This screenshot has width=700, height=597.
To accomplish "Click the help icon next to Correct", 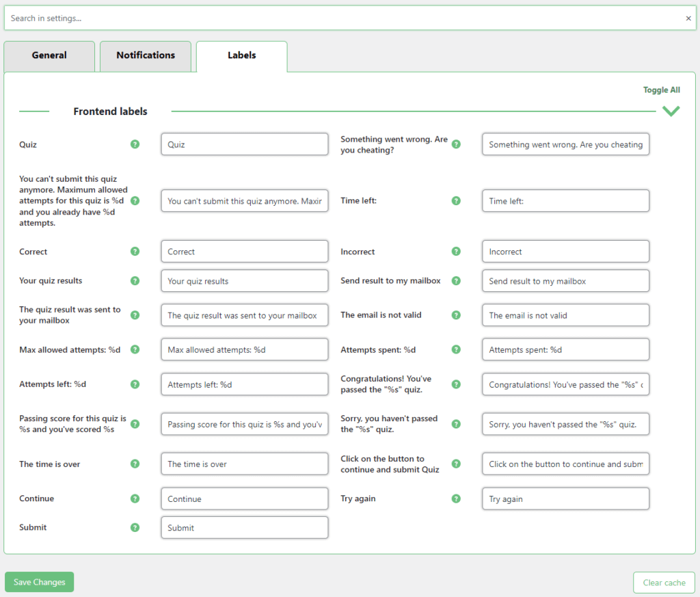I will click(x=135, y=252).
